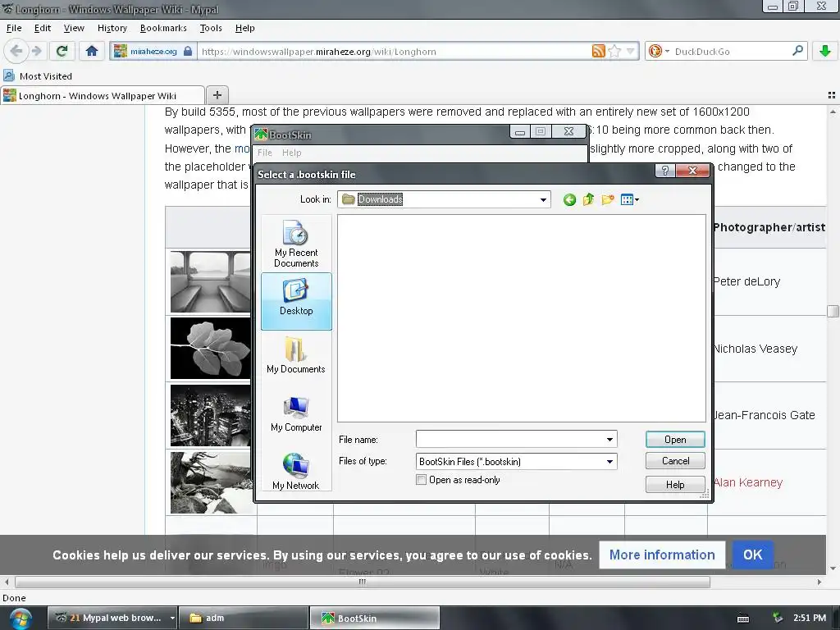Click Help button in file dialog

tap(675, 484)
